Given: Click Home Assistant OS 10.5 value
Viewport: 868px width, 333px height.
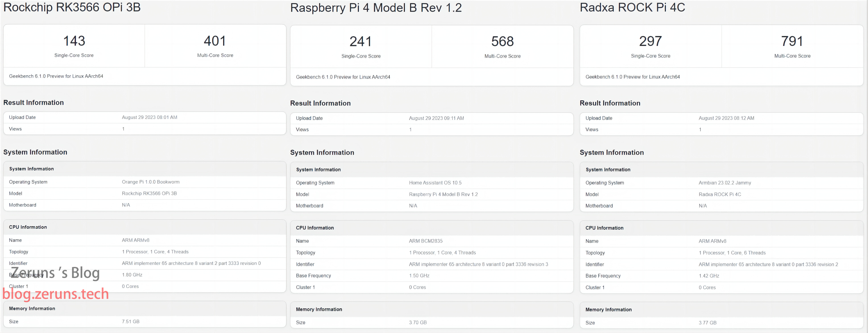Looking at the screenshot, I should point(435,183).
